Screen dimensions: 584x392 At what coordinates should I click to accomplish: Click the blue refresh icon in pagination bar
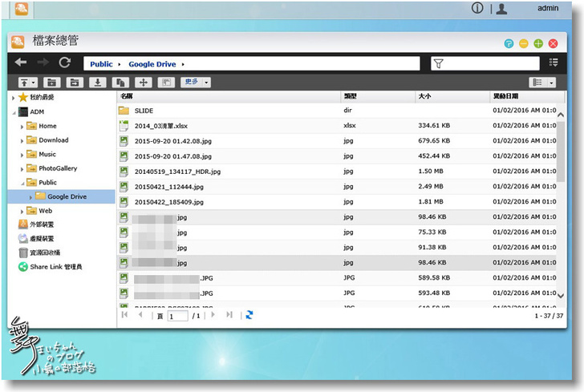click(249, 316)
